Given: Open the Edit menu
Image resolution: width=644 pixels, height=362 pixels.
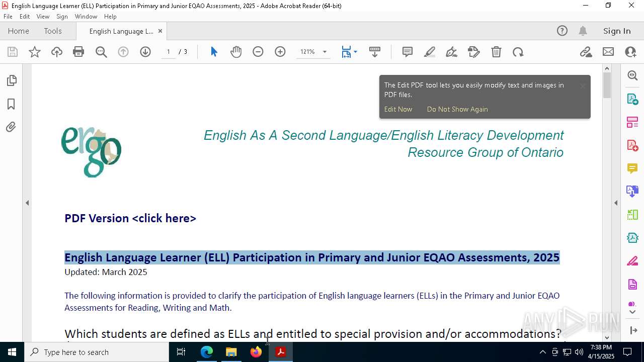Looking at the screenshot, I should tap(25, 17).
